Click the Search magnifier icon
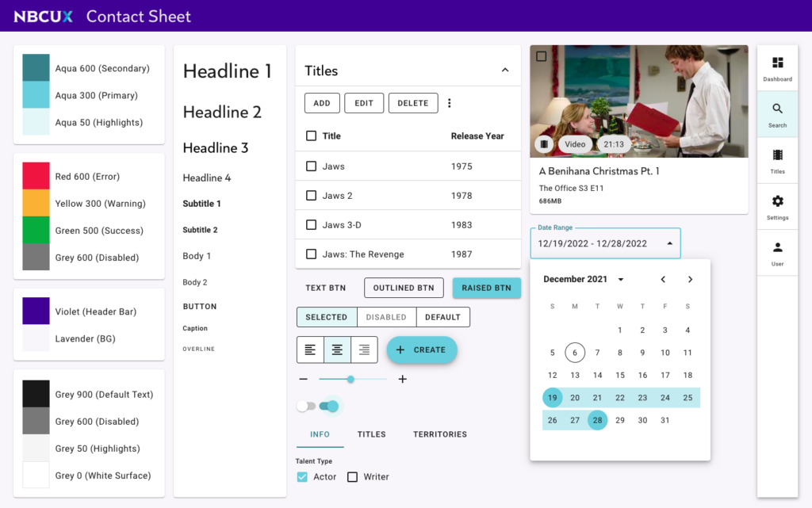 (x=777, y=109)
